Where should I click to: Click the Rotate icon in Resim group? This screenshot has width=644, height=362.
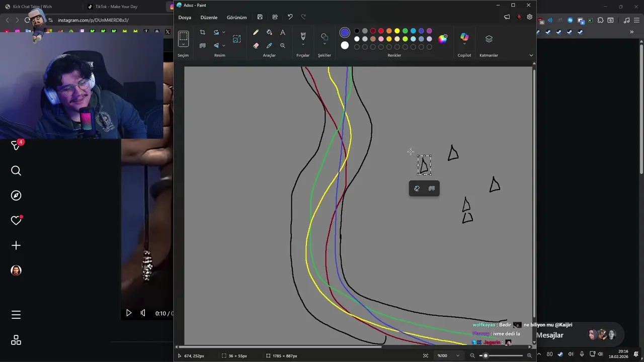click(216, 32)
